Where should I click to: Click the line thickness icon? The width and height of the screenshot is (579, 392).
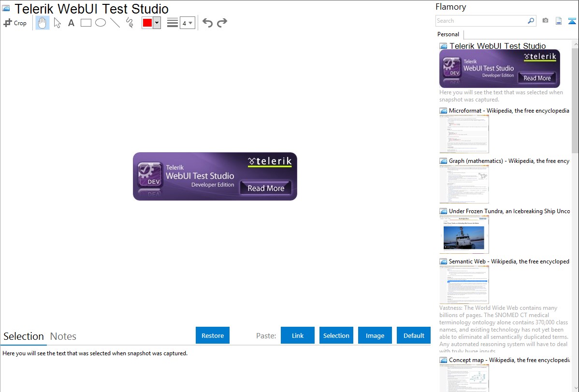tap(173, 23)
